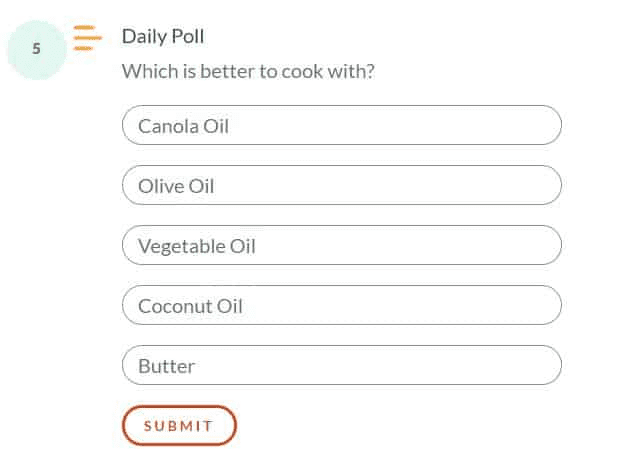This screenshot has height=465, width=622.
Task: Click the question 'Which is better to cook with?'
Action: point(248,71)
